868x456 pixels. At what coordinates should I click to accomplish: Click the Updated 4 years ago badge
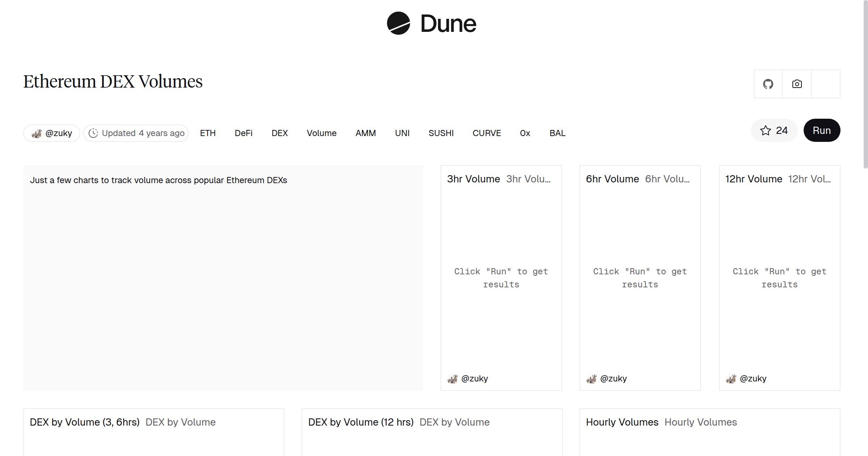point(136,133)
